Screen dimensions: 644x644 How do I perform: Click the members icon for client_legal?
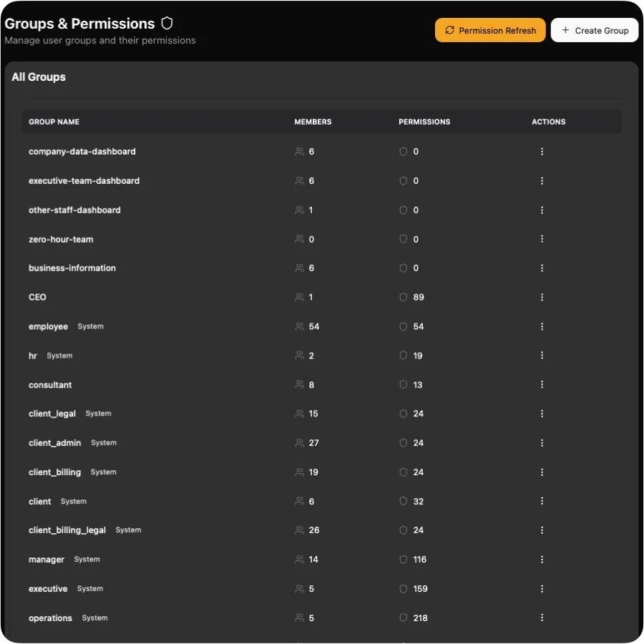(x=300, y=414)
